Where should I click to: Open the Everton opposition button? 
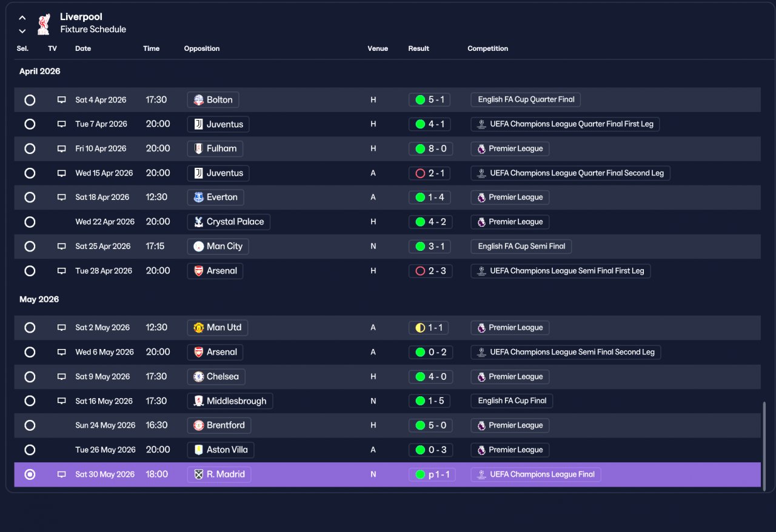pyautogui.click(x=215, y=198)
